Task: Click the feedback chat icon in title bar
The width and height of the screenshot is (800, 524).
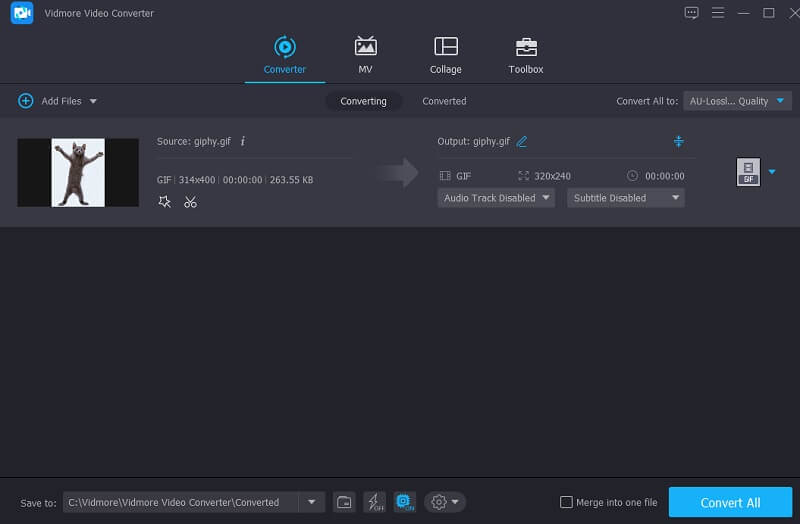Action: pyautogui.click(x=691, y=13)
